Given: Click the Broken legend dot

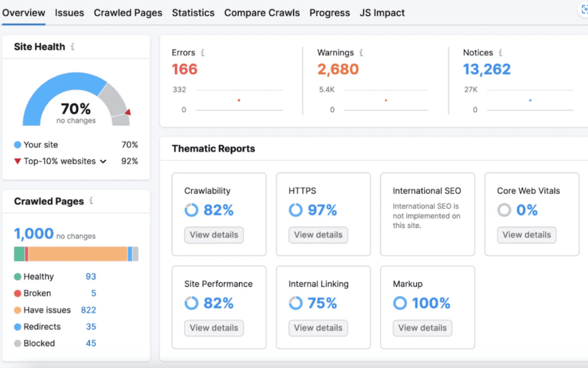Looking at the screenshot, I should coord(17,293).
